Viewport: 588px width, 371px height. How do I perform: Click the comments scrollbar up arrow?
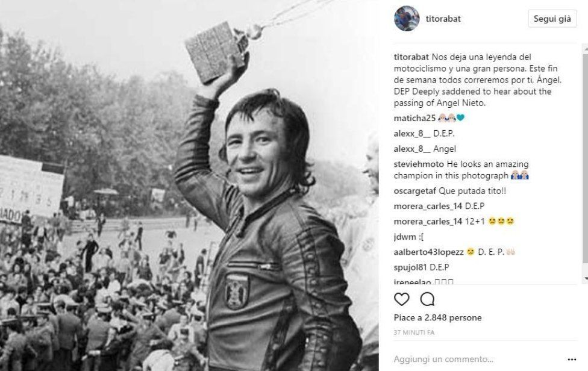(586, 49)
